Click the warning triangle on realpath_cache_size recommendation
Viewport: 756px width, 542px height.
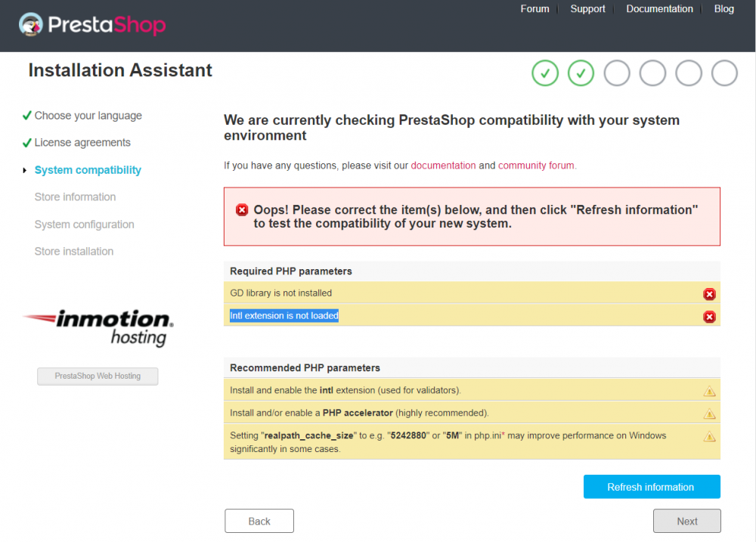pyautogui.click(x=709, y=436)
